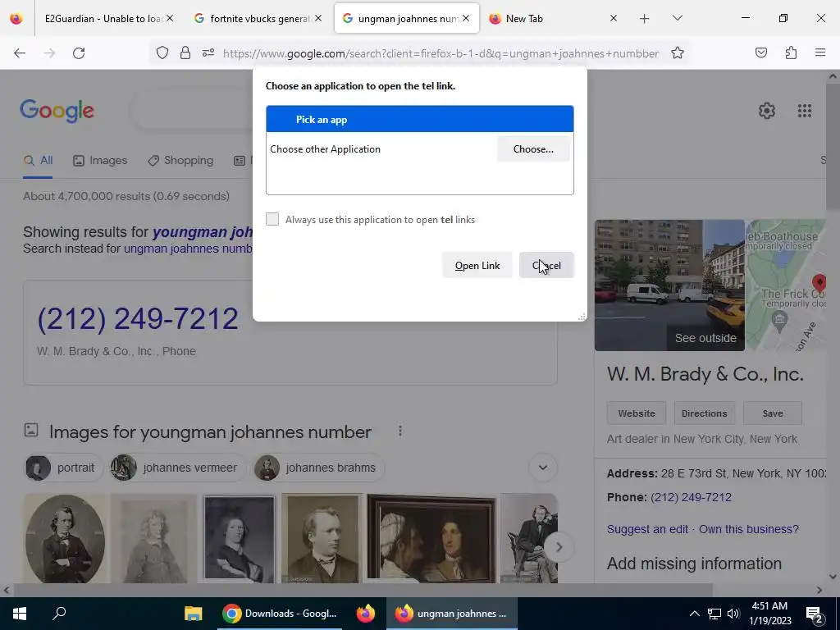
Task: Open the Windows Start menu
Action: [20, 614]
